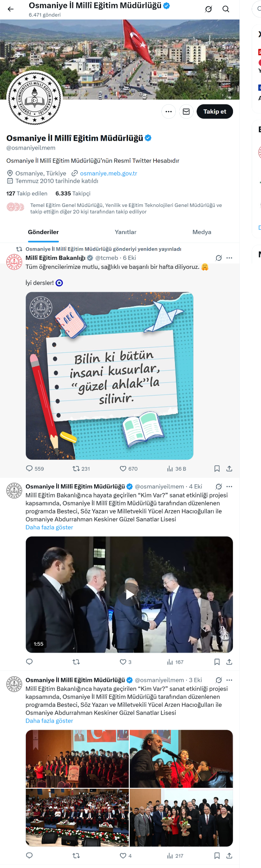Switch to the Medya tab
Viewport: 261px width, 868px height.
click(x=202, y=232)
